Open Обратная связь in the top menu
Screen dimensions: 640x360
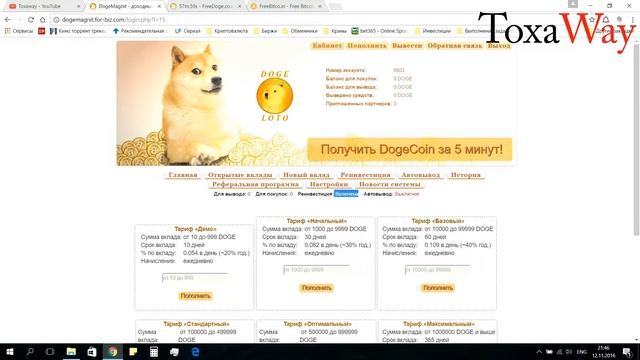(454, 46)
